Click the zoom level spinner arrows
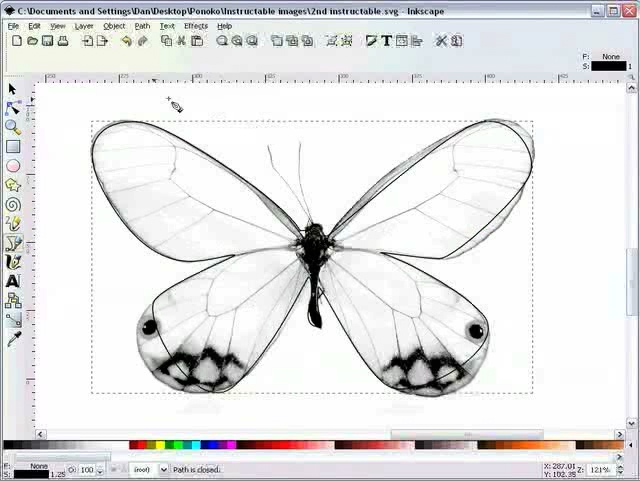The width and height of the screenshot is (640, 481). pos(620,470)
